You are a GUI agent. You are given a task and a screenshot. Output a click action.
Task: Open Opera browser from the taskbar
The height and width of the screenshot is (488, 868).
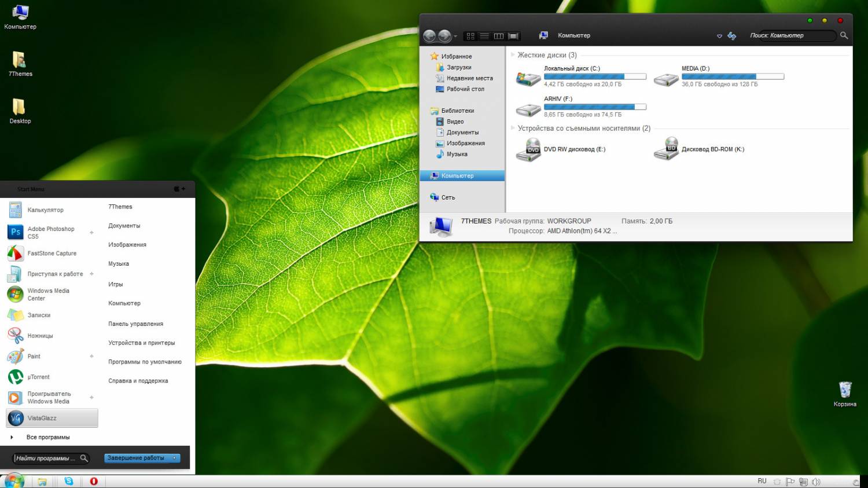(94, 481)
